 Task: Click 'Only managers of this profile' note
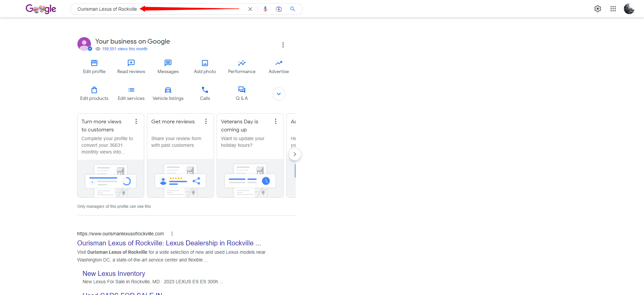tap(114, 206)
